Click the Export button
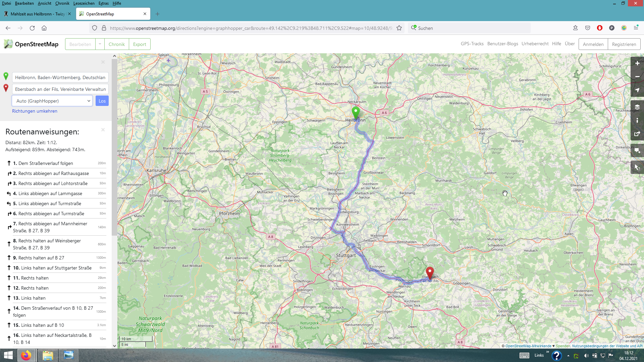This screenshot has width=644, height=362. point(140,44)
